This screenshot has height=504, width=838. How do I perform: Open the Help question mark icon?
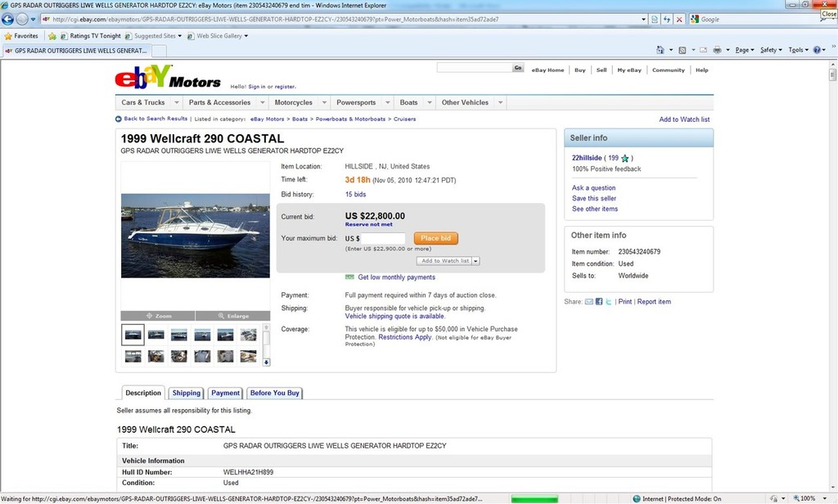(817, 50)
